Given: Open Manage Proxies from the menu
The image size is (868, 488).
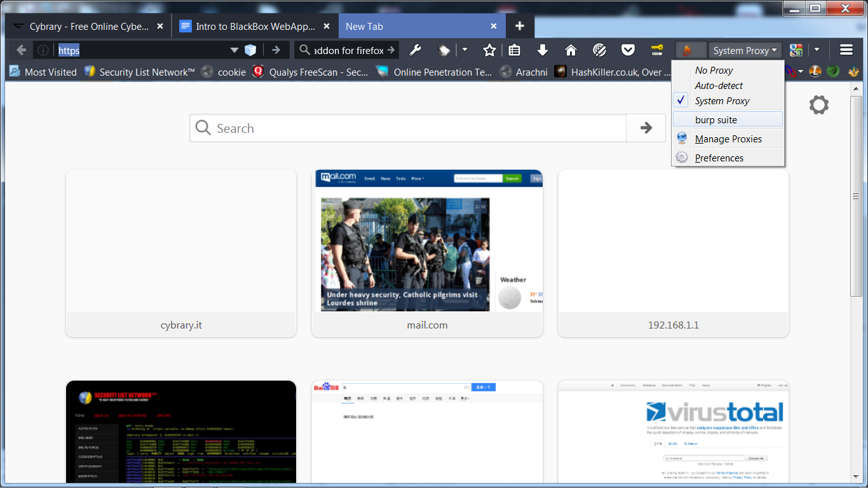Looking at the screenshot, I should 728,139.
